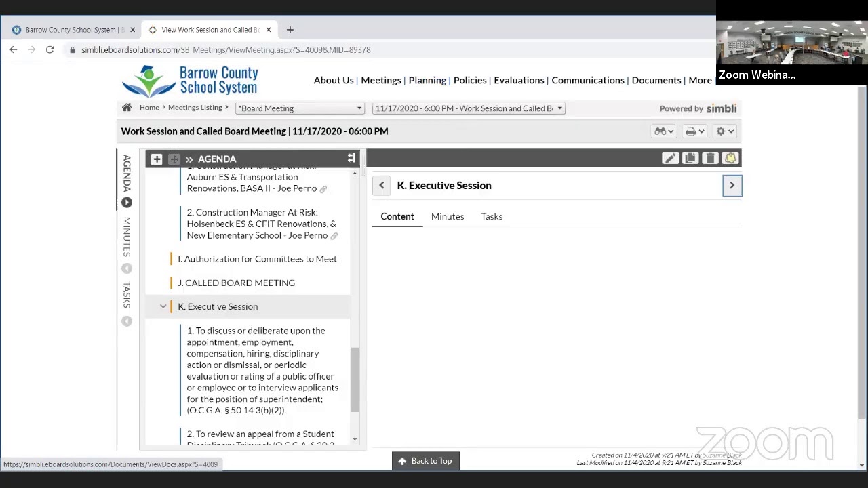Screen dimensions: 868x488
Task: Go to Home breadcrumb link
Action: 149,108
